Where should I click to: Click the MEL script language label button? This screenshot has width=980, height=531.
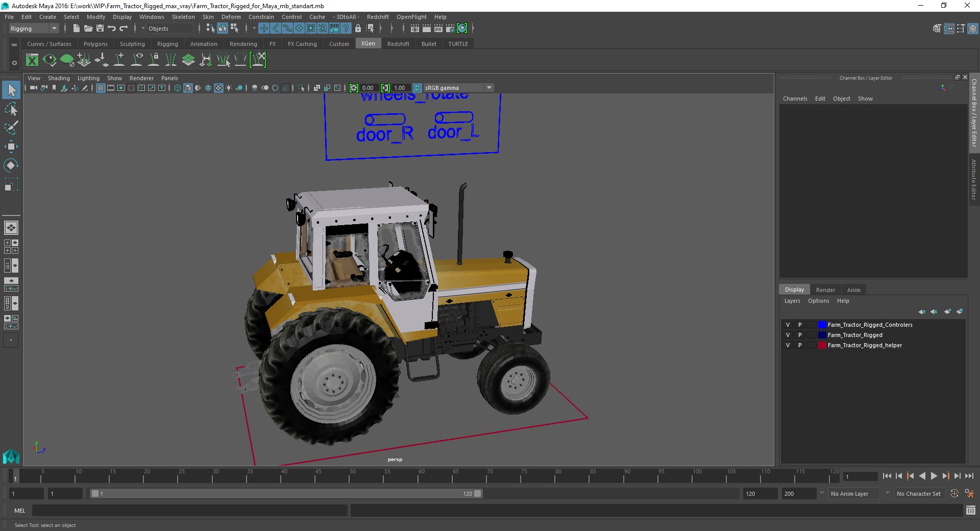pyautogui.click(x=19, y=510)
